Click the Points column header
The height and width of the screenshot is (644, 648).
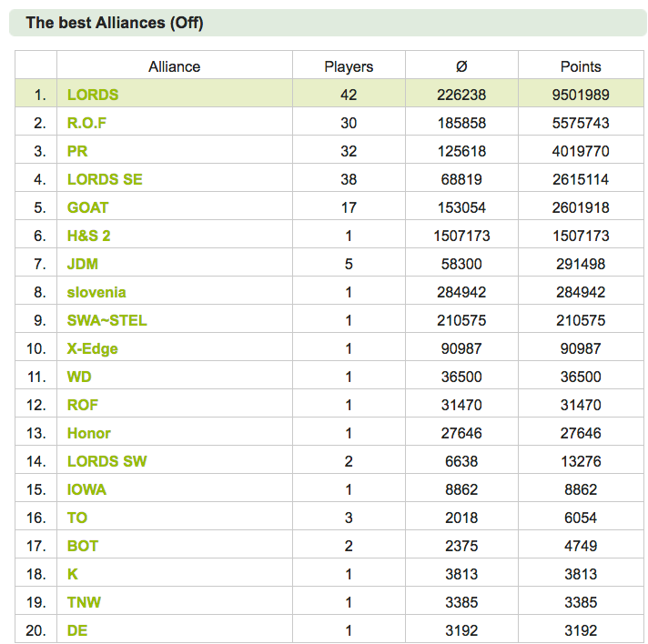(581, 66)
